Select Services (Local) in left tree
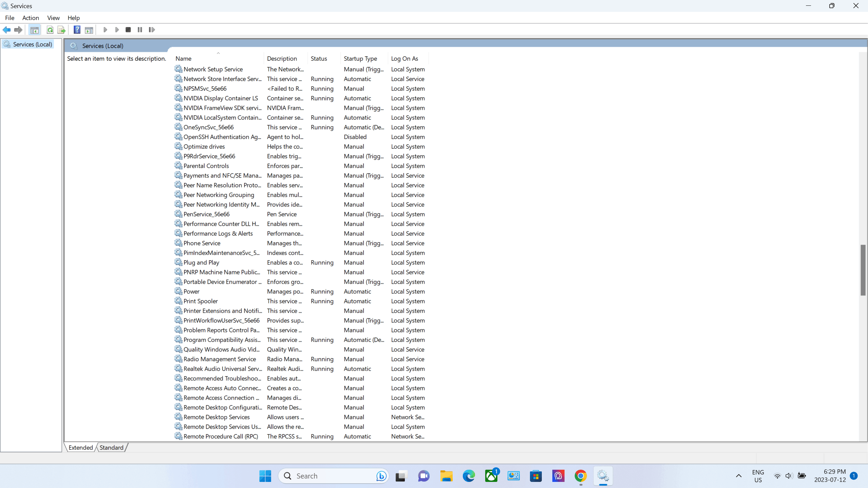The image size is (868, 488). (32, 44)
